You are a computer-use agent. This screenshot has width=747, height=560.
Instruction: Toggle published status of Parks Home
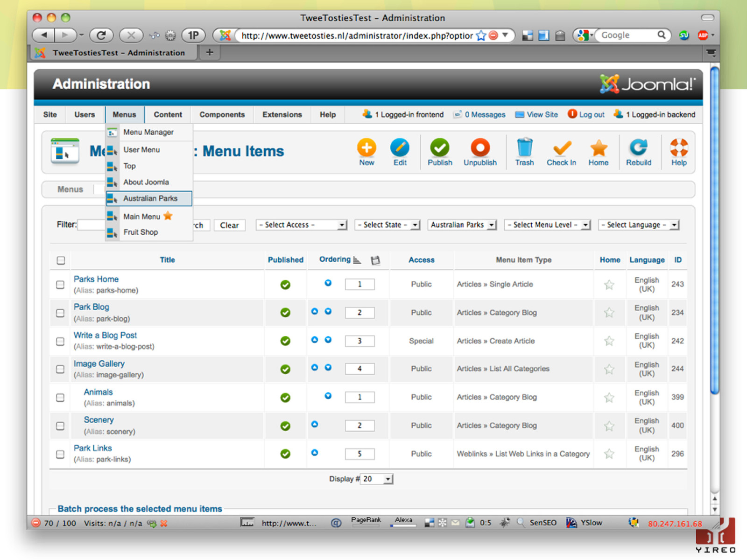tap(285, 285)
